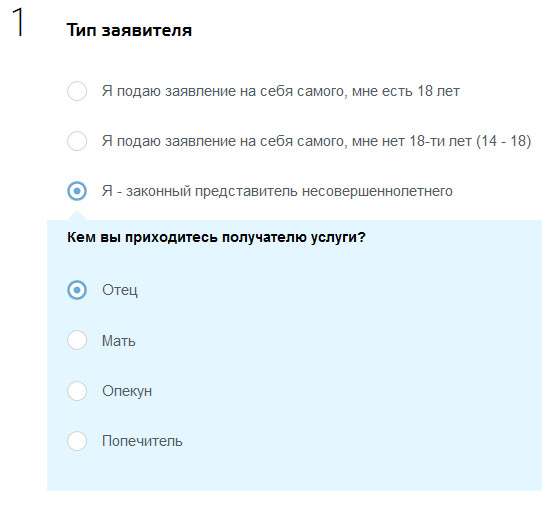Select the legal representative of minor radio button
This screenshot has width=542, height=506.
(77, 191)
